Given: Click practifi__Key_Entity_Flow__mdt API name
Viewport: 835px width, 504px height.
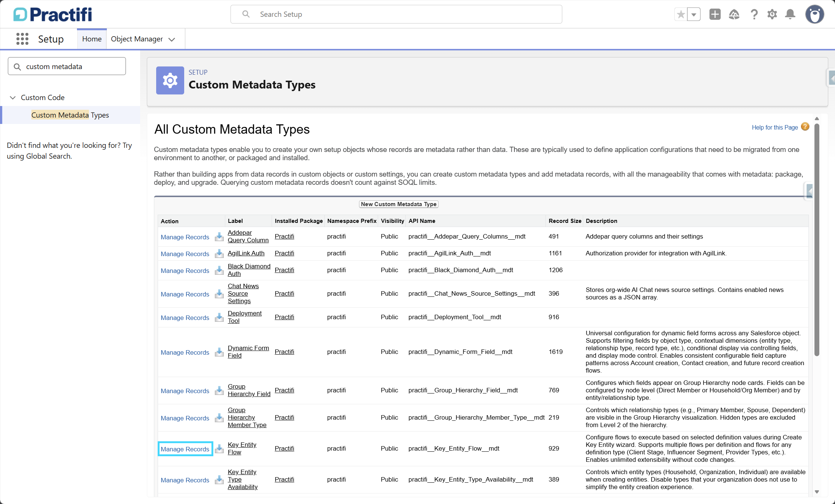Looking at the screenshot, I should (454, 448).
